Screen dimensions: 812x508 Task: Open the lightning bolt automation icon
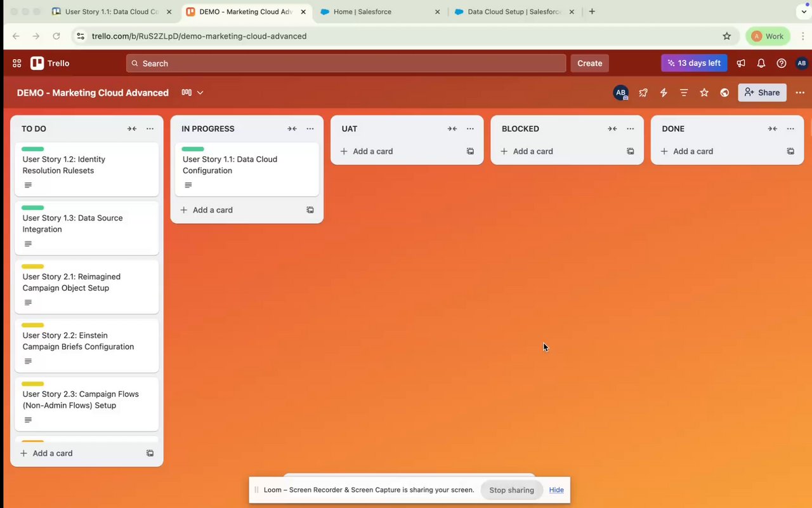pyautogui.click(x=664, y=93)
